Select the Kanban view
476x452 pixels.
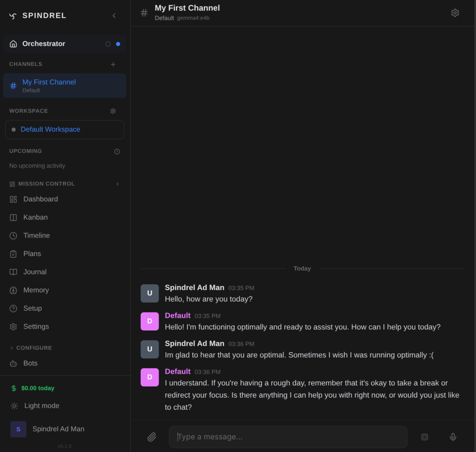point(35,217)
